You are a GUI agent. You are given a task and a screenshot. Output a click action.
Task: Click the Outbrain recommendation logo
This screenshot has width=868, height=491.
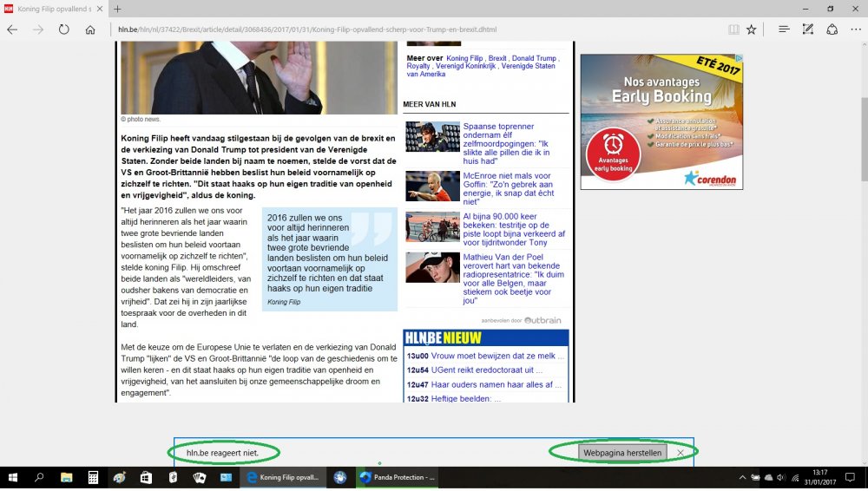point(542,320)
